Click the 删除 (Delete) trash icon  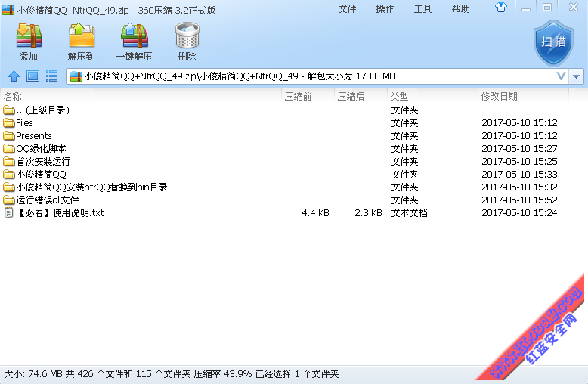pyautogui.click(x=187, y=36)
